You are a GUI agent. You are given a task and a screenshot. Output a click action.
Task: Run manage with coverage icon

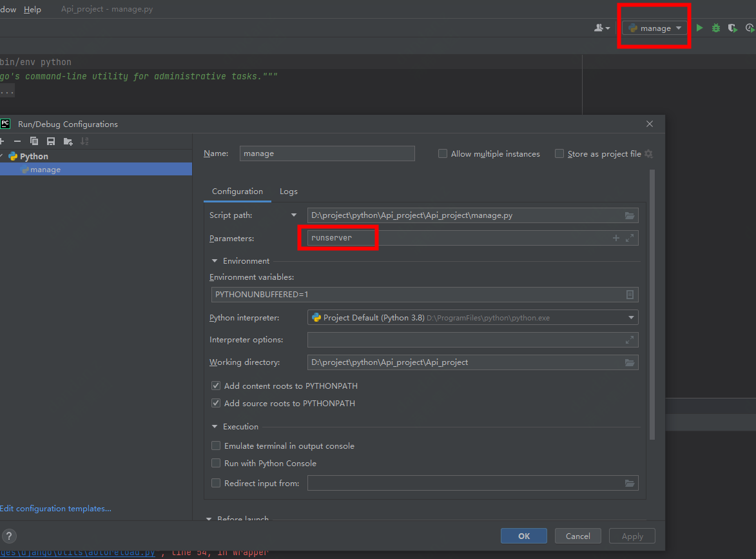[733, 28]
